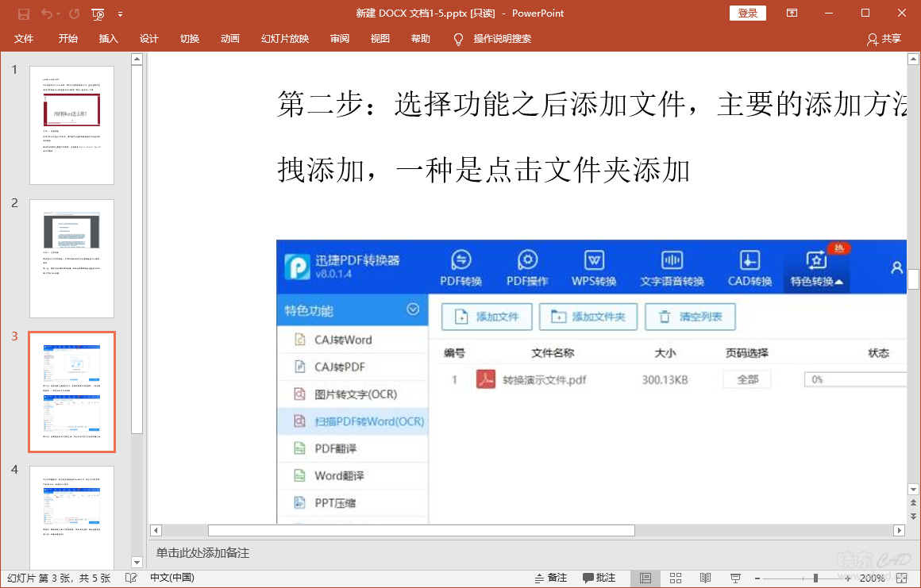Click the 共享 share button
921x588 pixels.
[884, 39]
